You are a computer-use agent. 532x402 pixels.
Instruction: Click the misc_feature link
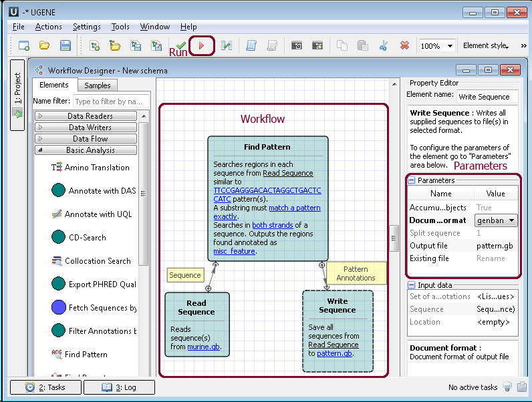pyautogui.click(x=234, y=251)
